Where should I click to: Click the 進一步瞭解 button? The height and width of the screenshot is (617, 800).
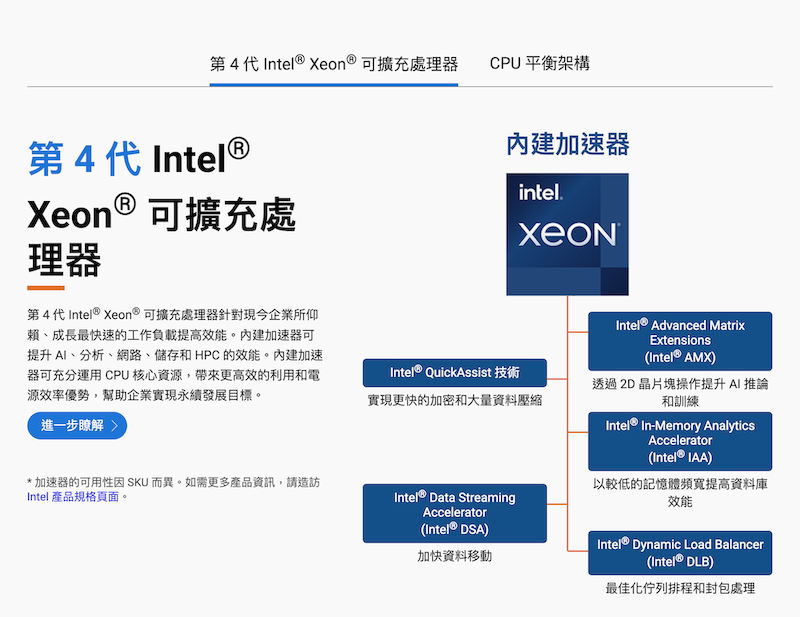(77, 426)
